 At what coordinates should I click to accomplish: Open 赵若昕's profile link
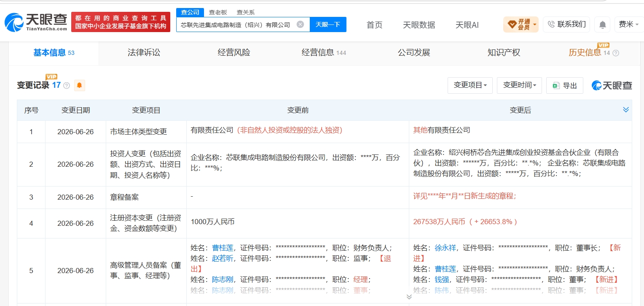[x=223, y=258]
